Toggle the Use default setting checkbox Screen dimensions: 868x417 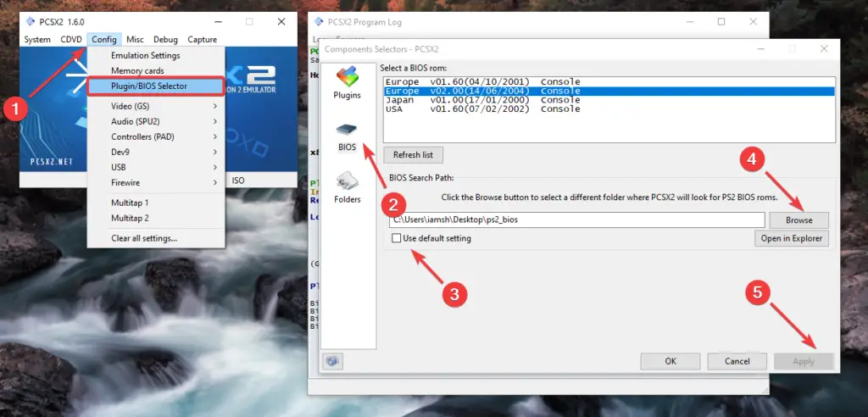pyautogui.click(x=397, y=238)
